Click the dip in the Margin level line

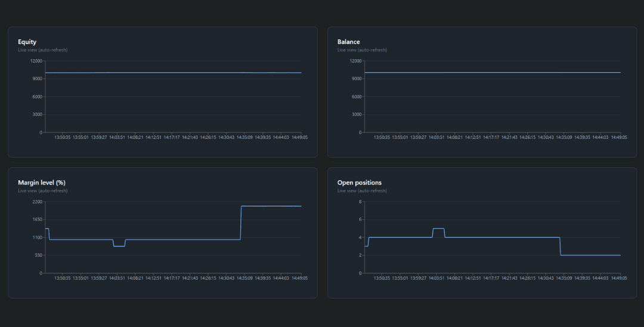[x=119, y=246]
